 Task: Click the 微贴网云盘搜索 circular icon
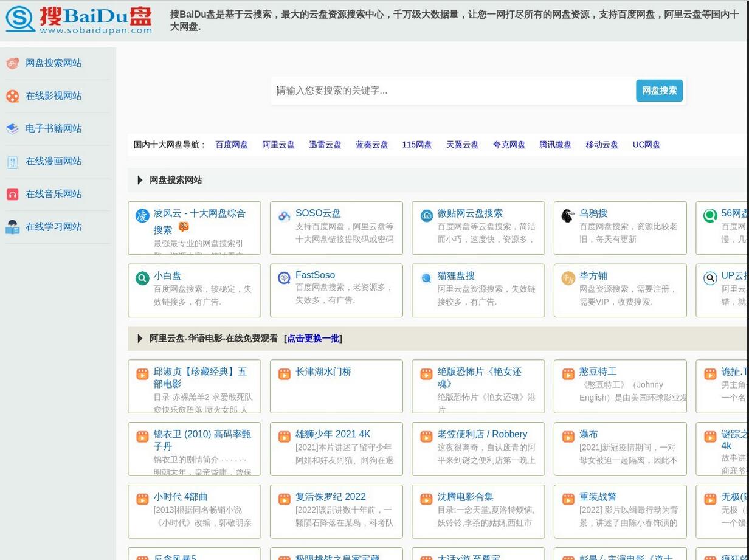pos(426,215)
